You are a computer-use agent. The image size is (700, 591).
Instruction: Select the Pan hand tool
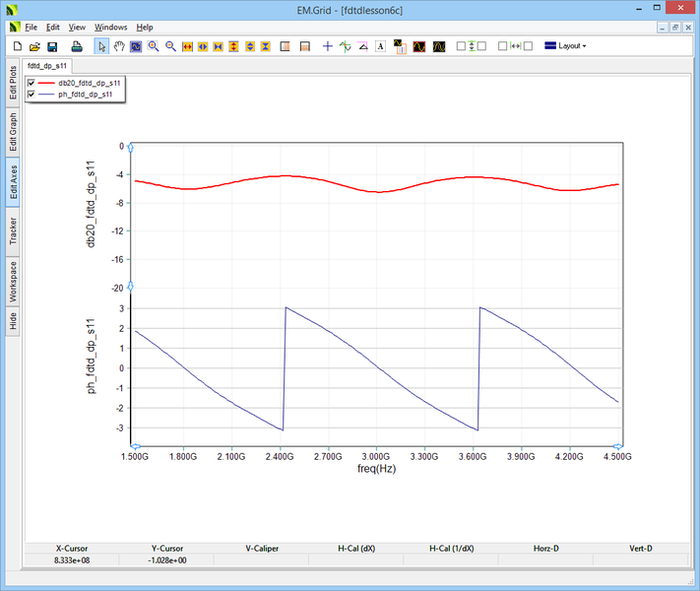pos(119,46)
